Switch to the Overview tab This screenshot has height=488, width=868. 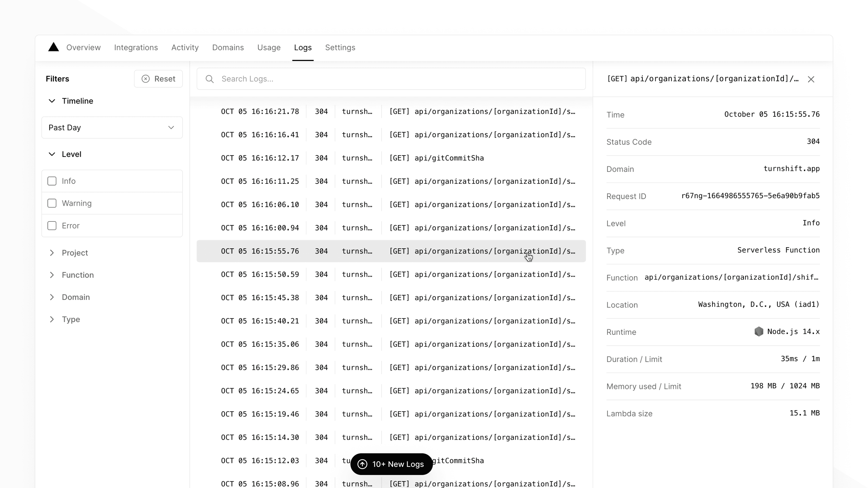[83, 47]
